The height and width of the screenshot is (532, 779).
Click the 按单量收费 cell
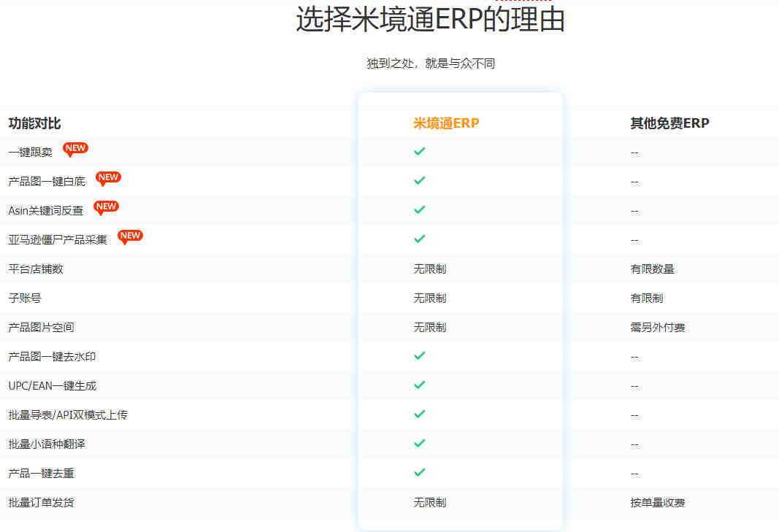coord(658,503)
